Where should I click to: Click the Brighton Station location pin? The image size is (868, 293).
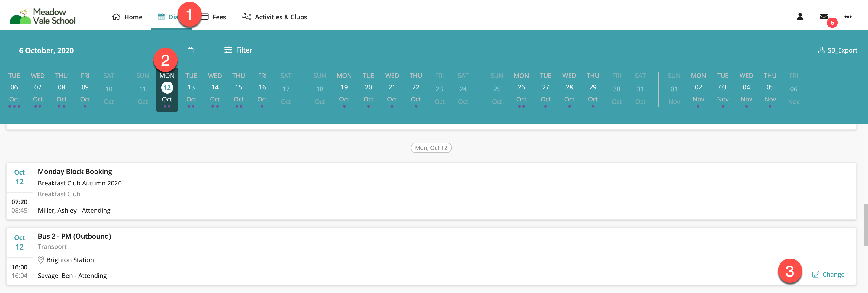pos(41,259)
